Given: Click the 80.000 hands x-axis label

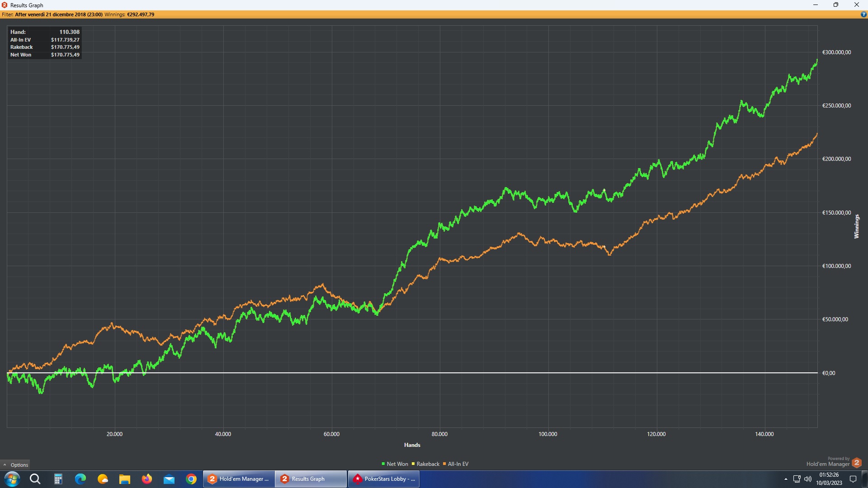Looking at the screenshot, I should point(439,434).
